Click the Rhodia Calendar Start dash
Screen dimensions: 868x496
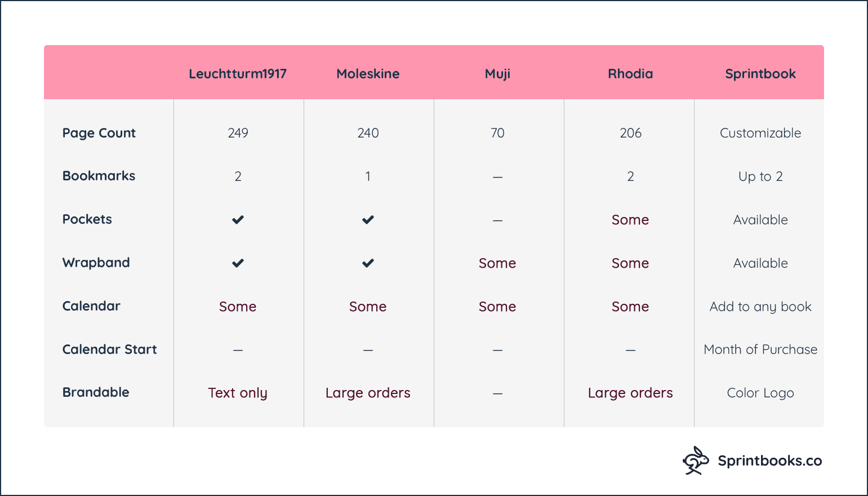coord(630,350)
